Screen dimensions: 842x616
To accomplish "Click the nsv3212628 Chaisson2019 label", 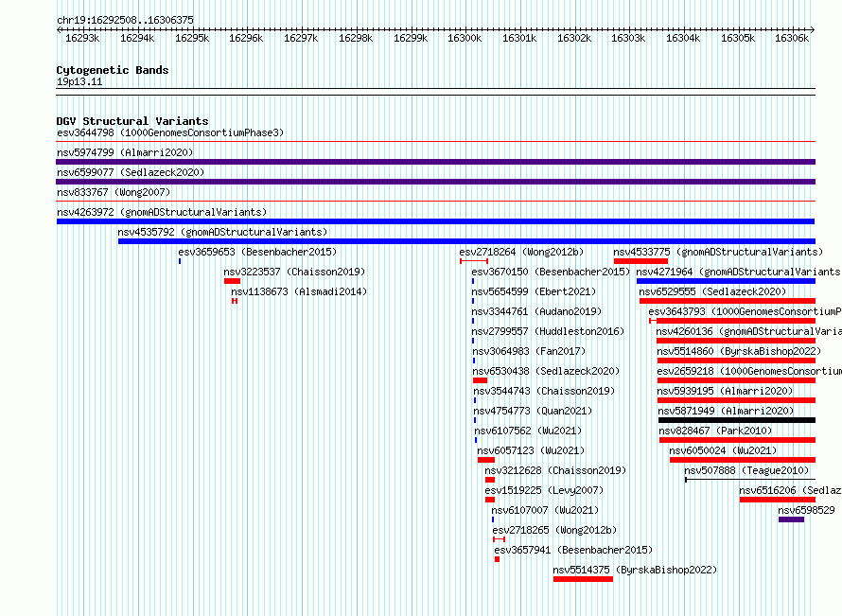I will click(x=555, y=470).
